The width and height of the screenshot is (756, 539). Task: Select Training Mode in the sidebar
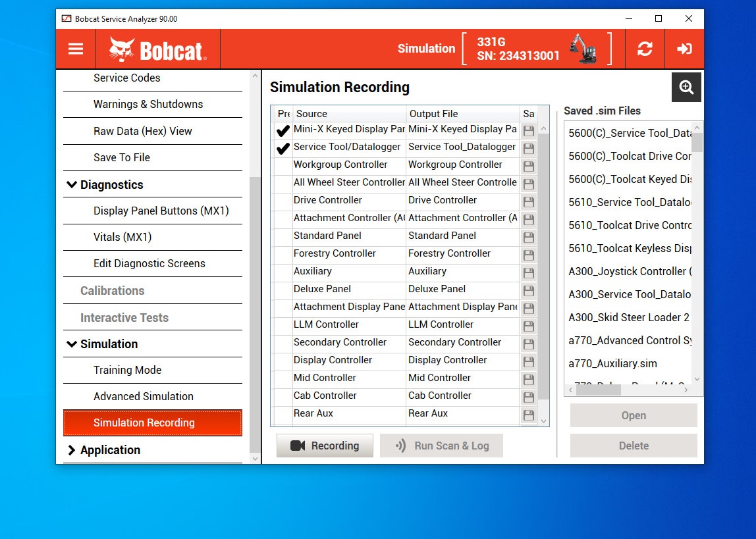point(127,370)
